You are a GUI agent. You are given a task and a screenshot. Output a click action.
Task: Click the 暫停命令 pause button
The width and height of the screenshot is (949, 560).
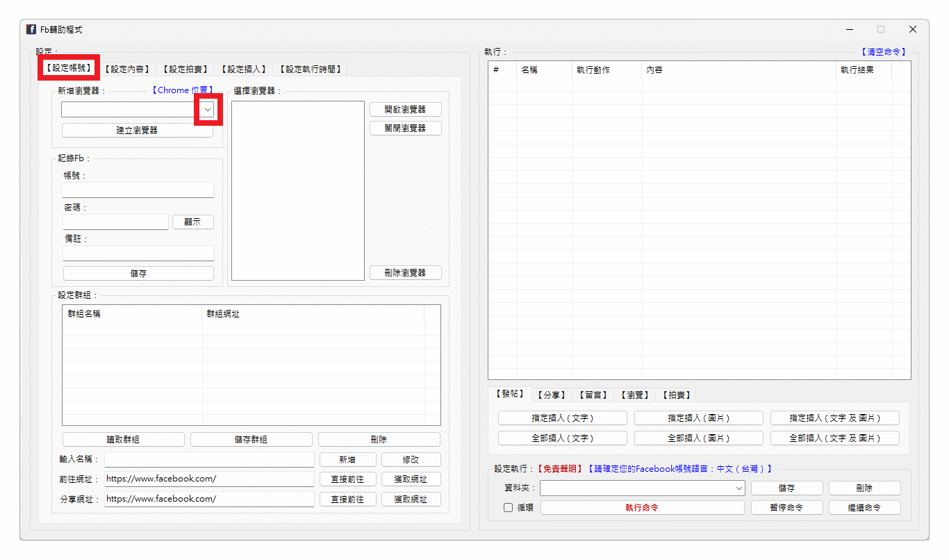pos(787,508)
